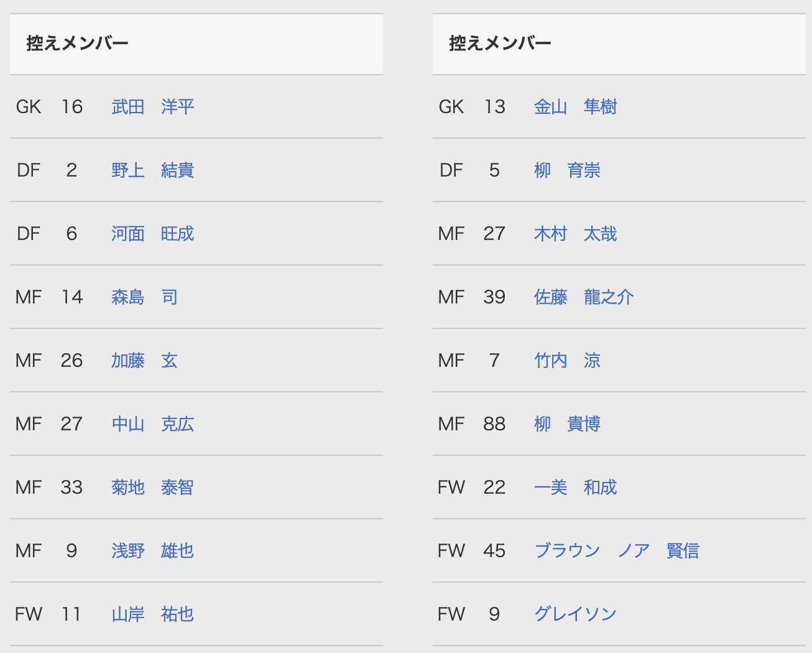
Task: Open グレイソン player link
Action: point(576,614)
